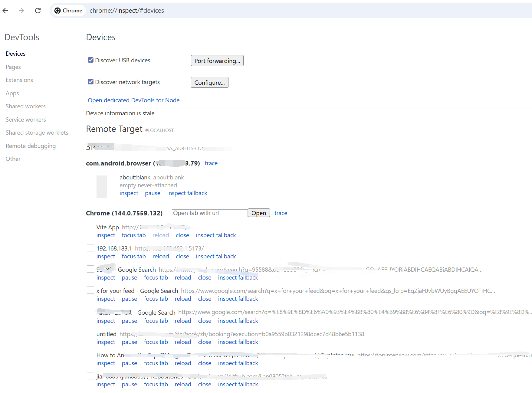Select Other in the sidebar
Screen dimensions: 532x393
[x=13, y=159]
